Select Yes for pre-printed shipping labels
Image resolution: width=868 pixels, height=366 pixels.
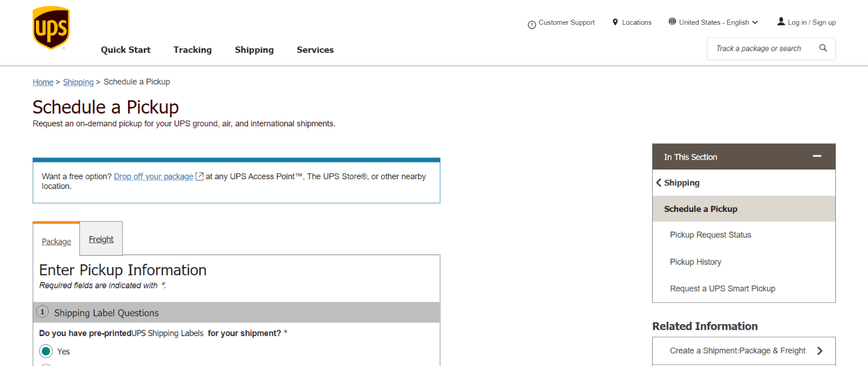(46, 351)
